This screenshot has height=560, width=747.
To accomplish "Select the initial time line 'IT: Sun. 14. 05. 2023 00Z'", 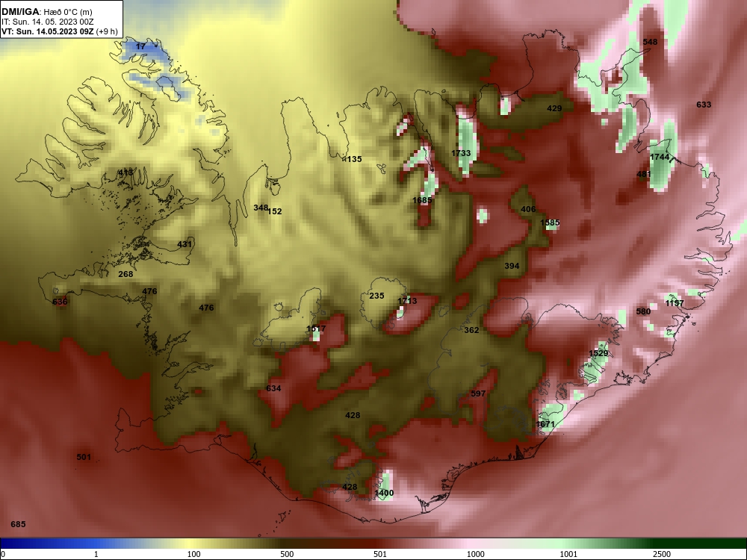I will point(48,22).
